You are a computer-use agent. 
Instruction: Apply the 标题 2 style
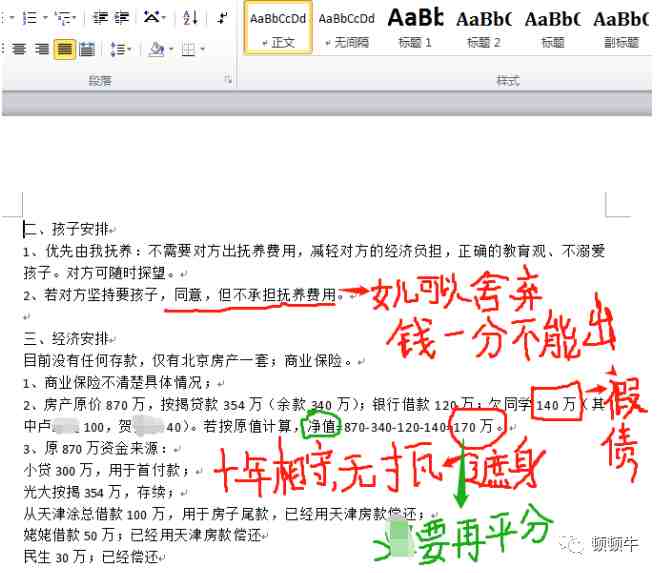(484, 28)
